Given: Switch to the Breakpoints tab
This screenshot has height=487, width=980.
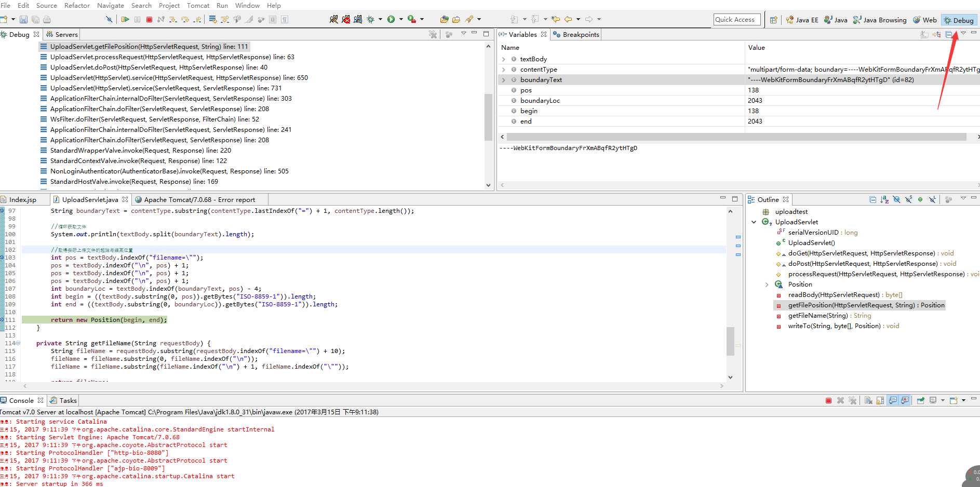Looking at the screenshot, I should (x=576, y=34).
